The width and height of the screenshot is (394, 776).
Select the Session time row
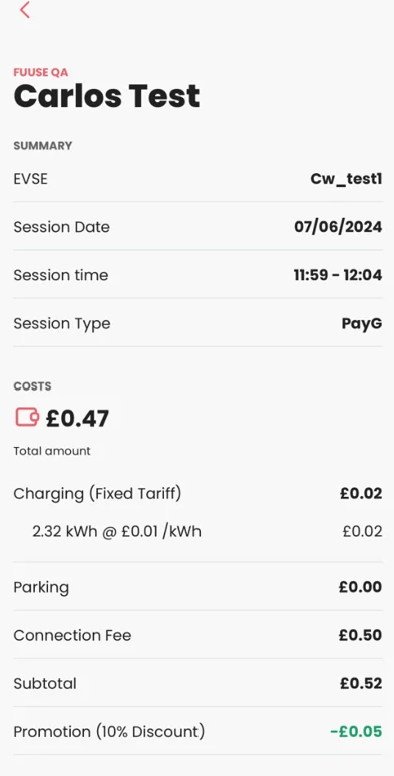[197, 275]
